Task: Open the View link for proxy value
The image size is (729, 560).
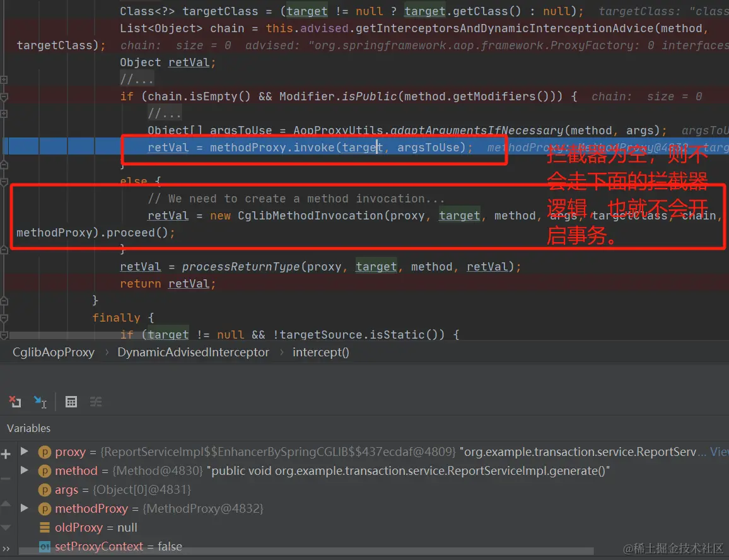Action: pyautogui.click(x=719, y=452)
